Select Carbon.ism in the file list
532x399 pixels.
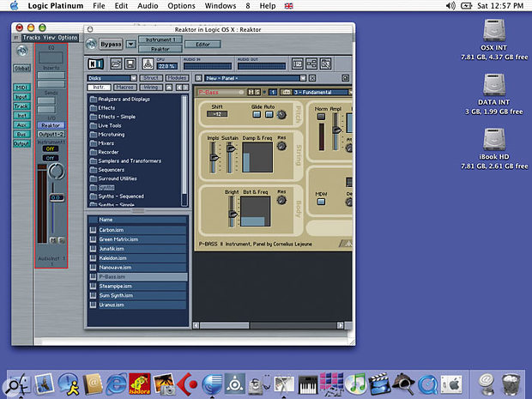138,230
